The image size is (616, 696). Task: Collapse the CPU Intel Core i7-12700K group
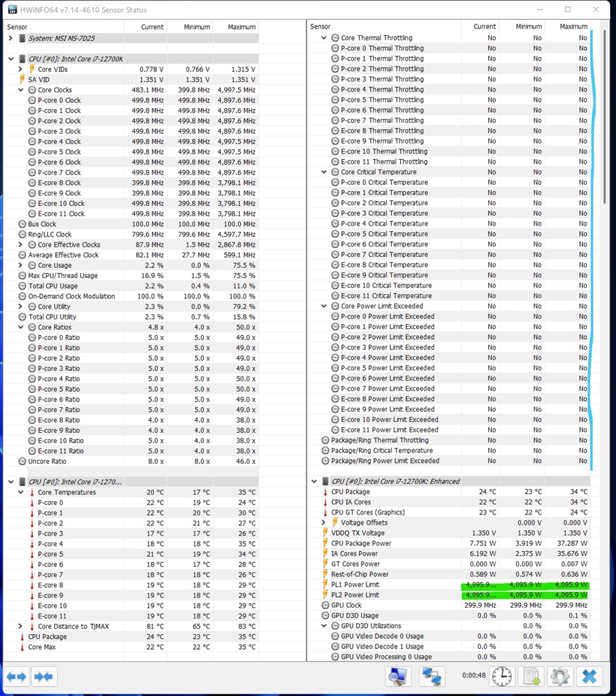click(11, 58)
